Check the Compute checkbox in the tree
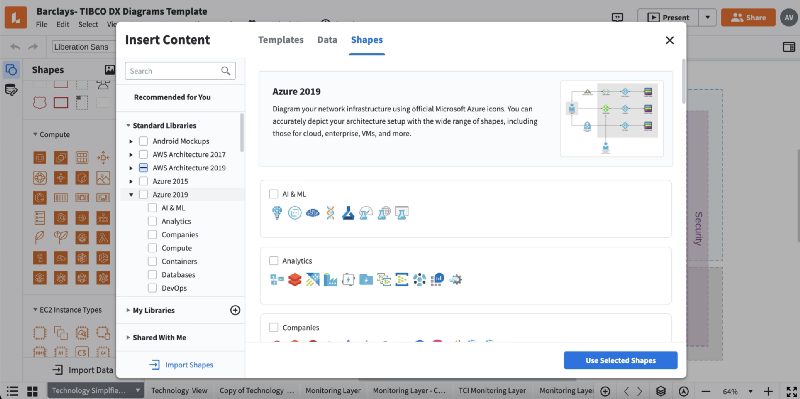 [x=152, y=248]
